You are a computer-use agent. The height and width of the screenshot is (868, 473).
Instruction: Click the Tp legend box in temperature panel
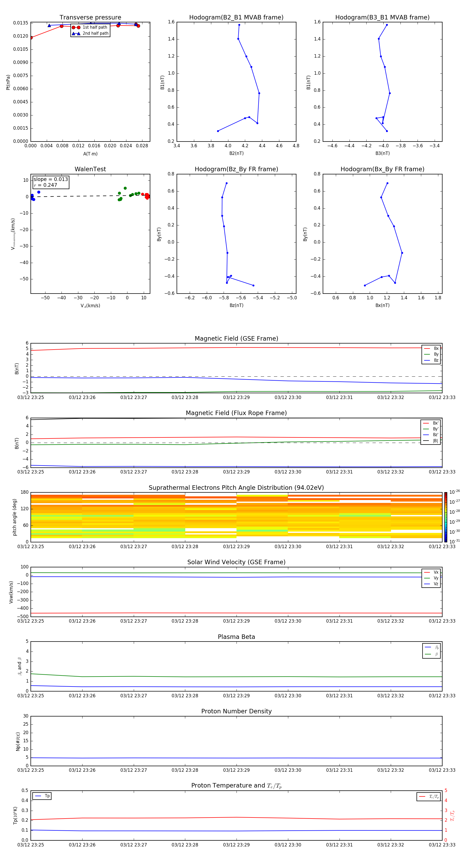[x=42, y=796]
